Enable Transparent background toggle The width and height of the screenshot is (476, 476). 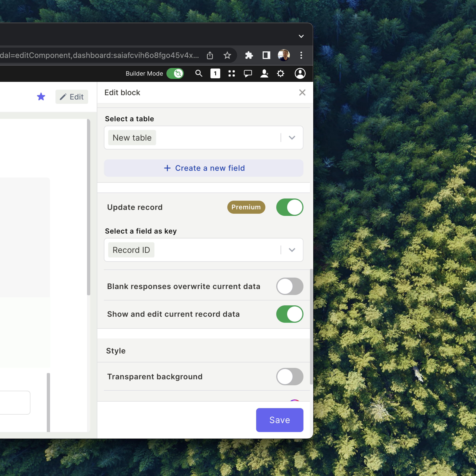[x=289, y=376]
